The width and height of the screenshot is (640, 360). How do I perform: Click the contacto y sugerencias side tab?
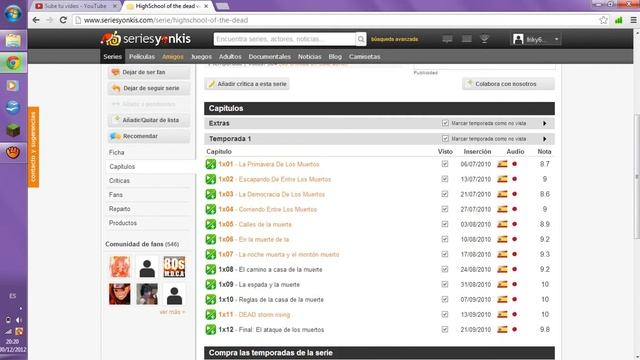click(x=33, y=147)
